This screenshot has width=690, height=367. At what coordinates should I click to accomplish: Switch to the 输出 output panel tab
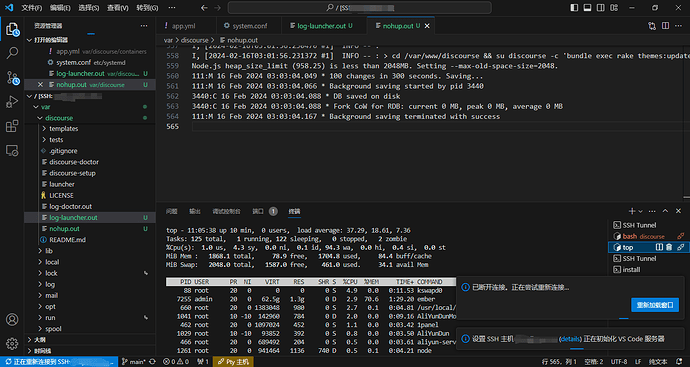[195, 211]
